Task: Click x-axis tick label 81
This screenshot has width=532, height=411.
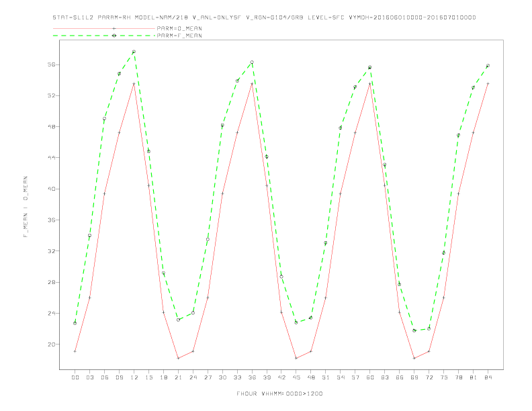Action: 474,377
